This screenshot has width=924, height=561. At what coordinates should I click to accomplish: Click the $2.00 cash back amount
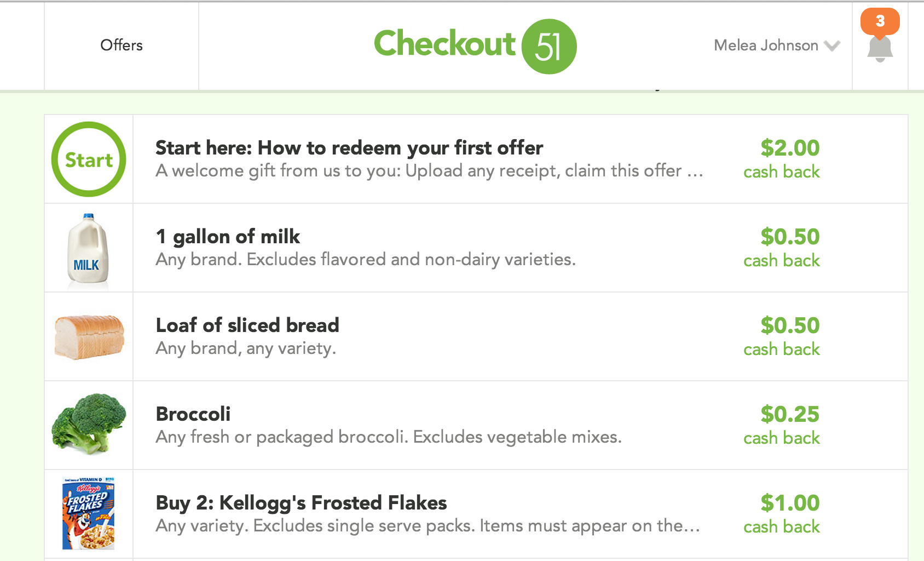(x=782, y=158)
